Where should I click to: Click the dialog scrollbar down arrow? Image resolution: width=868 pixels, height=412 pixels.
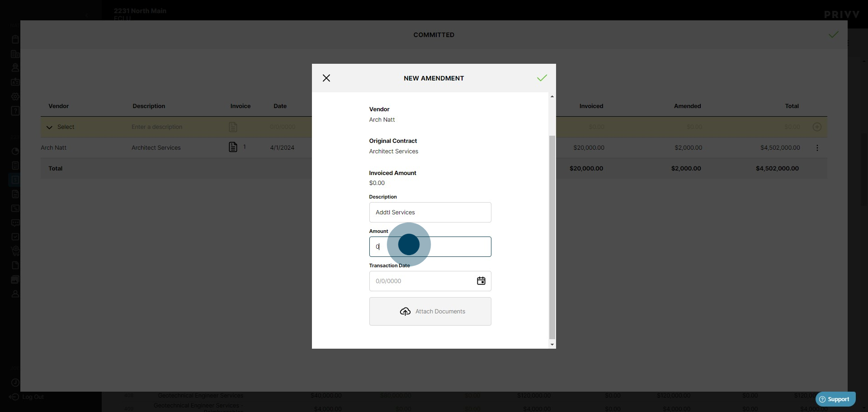[x=552, y=345]
